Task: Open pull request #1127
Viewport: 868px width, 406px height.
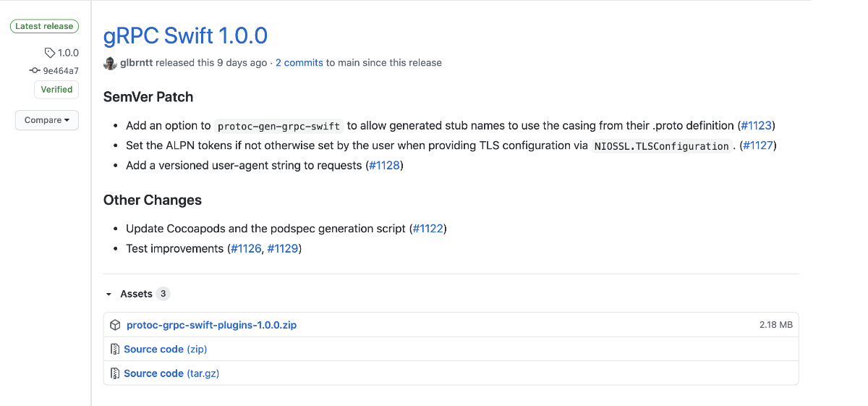Action: tap(757, 145)
